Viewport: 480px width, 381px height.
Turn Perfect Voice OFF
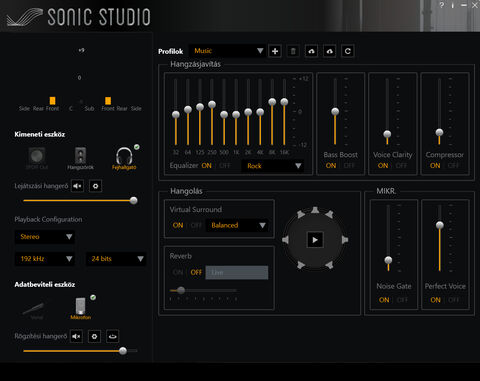[454, 300]
